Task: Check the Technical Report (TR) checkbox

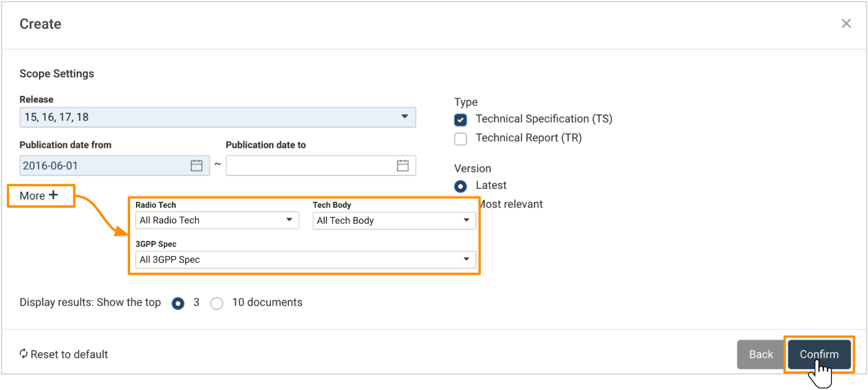Action: pyautogui.click(x=461, y=138)
